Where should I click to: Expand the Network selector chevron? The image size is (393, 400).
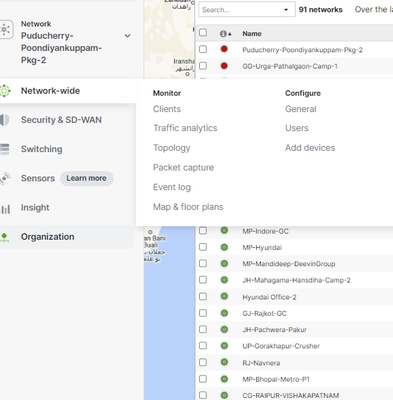[127, 36]
